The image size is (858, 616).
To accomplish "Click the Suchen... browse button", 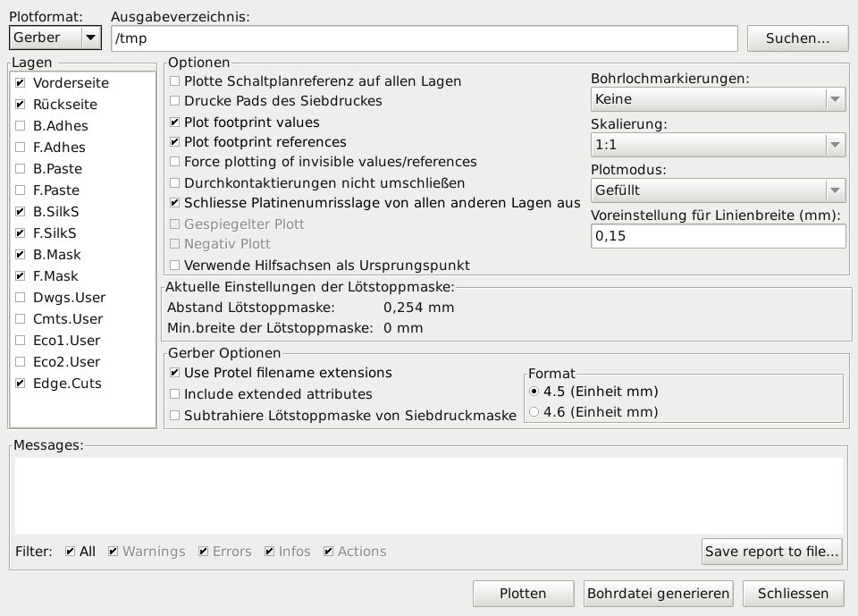I will coord(796,38).
